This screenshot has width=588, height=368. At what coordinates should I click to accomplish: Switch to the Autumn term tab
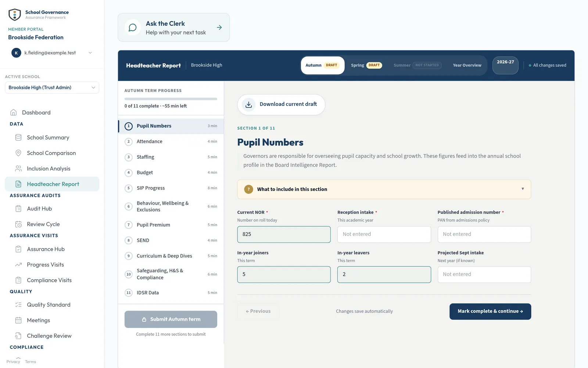click(x=323, y=65)
